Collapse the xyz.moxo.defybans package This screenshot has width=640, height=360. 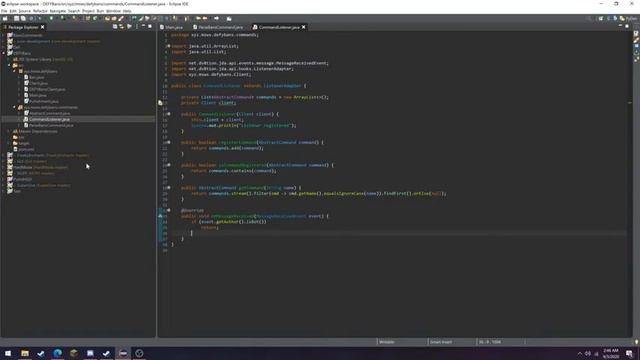(14, 71)
